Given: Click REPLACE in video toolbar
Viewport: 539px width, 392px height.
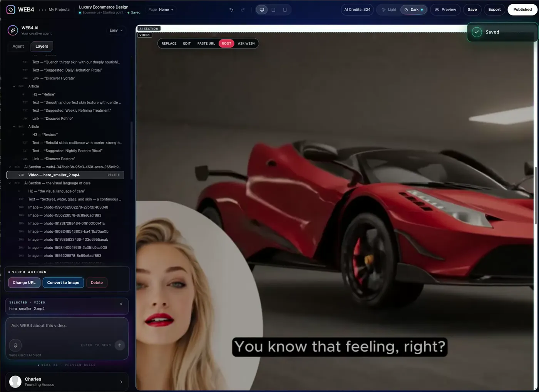Looking at the screenshot, I should tap(169, 44).
